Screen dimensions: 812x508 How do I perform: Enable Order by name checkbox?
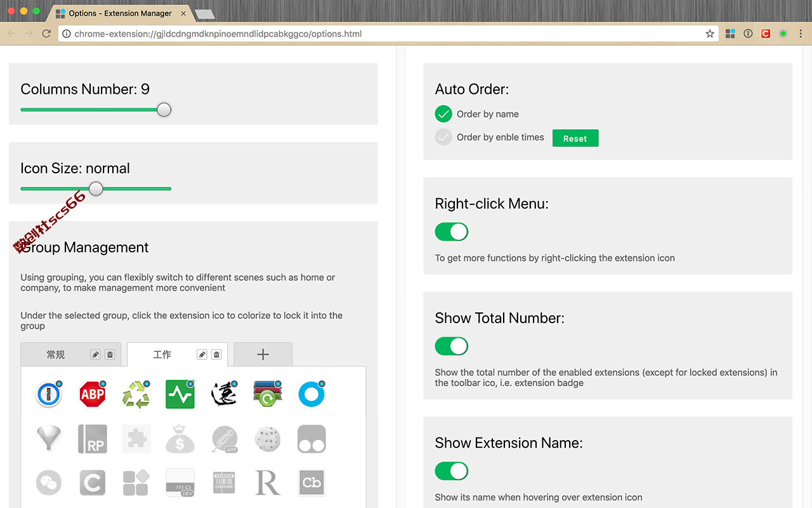tap(443, 114)
